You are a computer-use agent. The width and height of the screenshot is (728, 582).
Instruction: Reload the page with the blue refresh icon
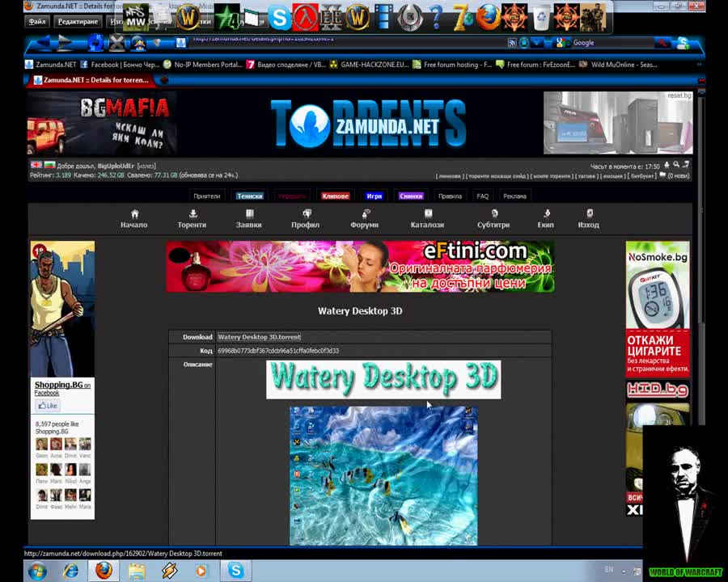click(x=95, y=43)
